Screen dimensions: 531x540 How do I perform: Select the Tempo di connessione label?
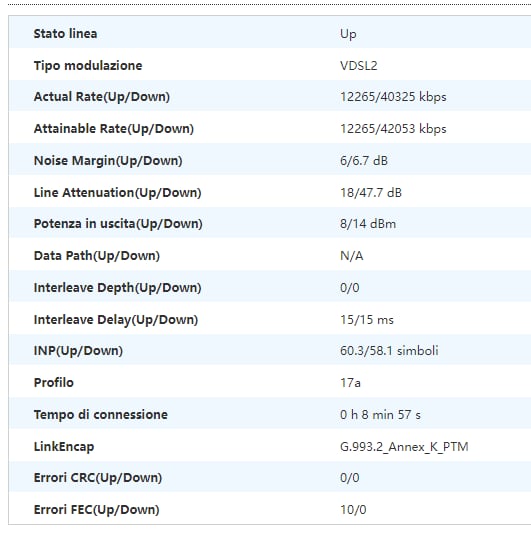pyautogui.click(x=101, y=415)
